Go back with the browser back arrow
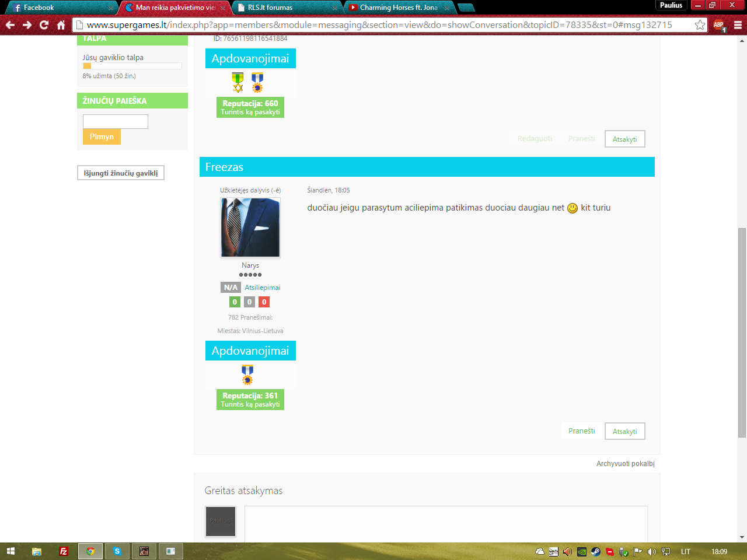 point(10,25)
